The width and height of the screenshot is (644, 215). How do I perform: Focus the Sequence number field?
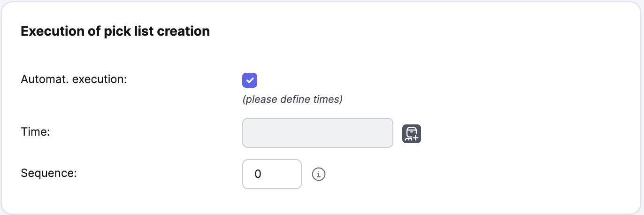tap(272, 174)
